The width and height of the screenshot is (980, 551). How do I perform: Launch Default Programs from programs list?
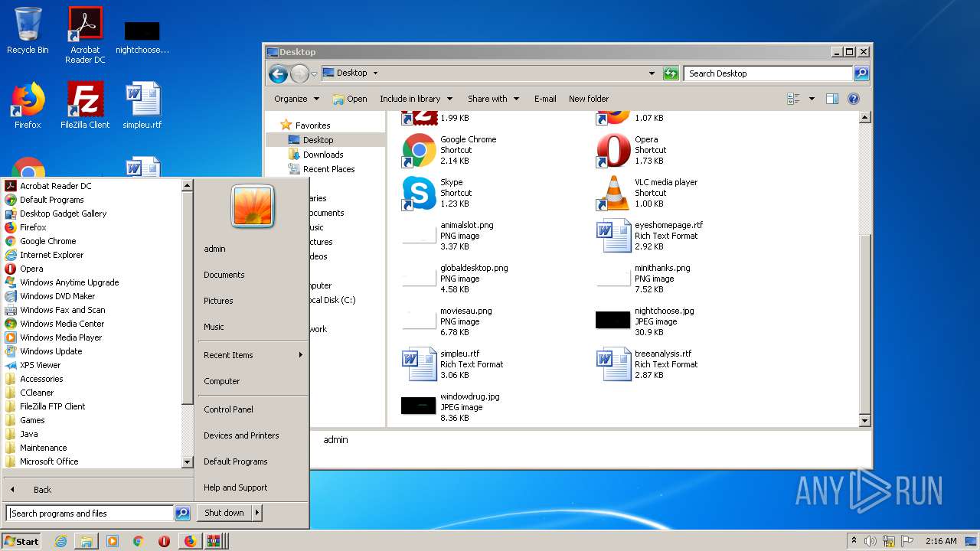click(x=51, y=200)
